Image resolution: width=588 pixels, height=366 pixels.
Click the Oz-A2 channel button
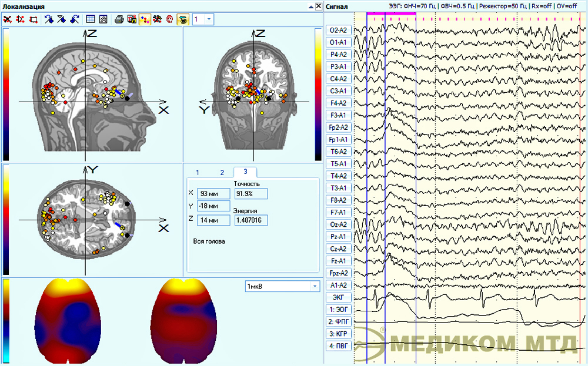339,225
